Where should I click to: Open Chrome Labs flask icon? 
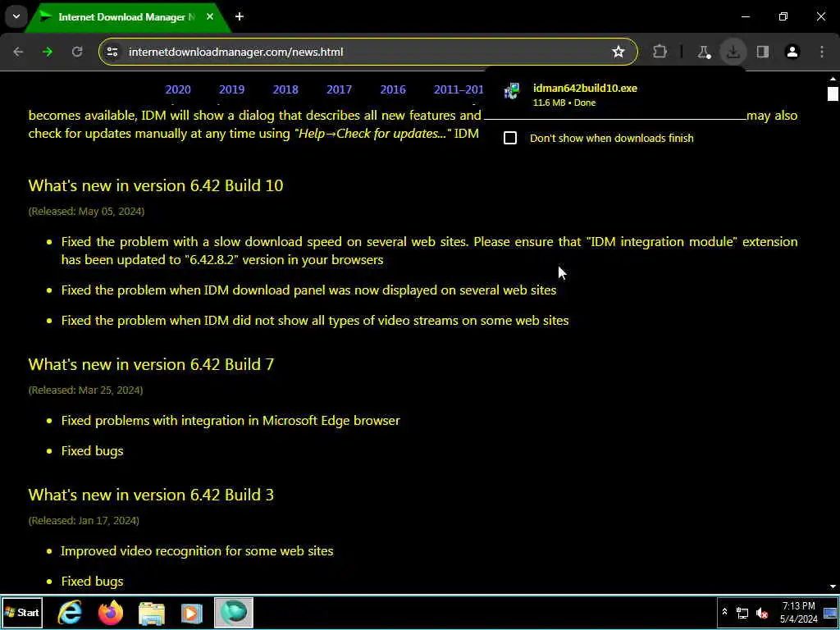703,52
